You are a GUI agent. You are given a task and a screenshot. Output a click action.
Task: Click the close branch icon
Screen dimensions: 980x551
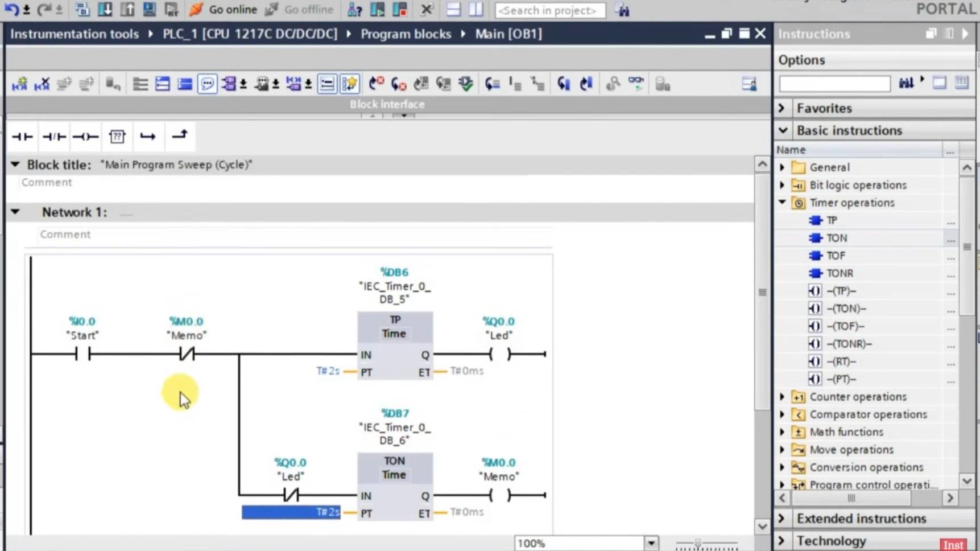click(180, 135)
